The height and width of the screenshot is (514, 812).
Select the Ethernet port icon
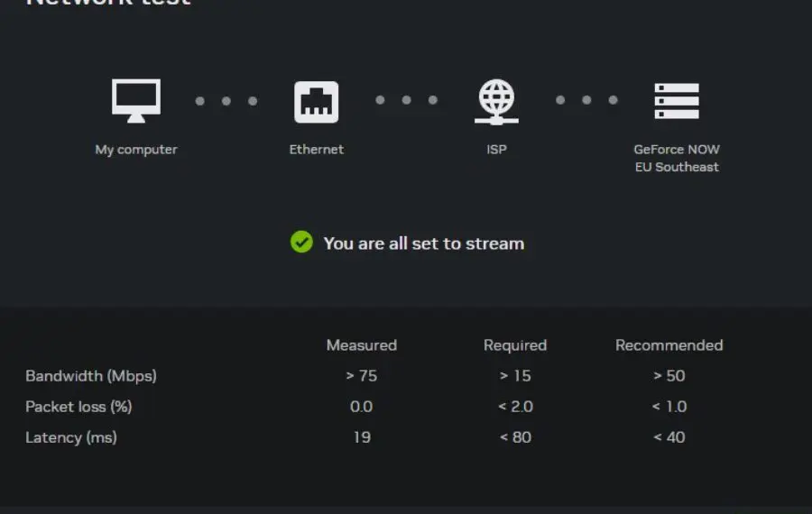click(x=317, y=102)
